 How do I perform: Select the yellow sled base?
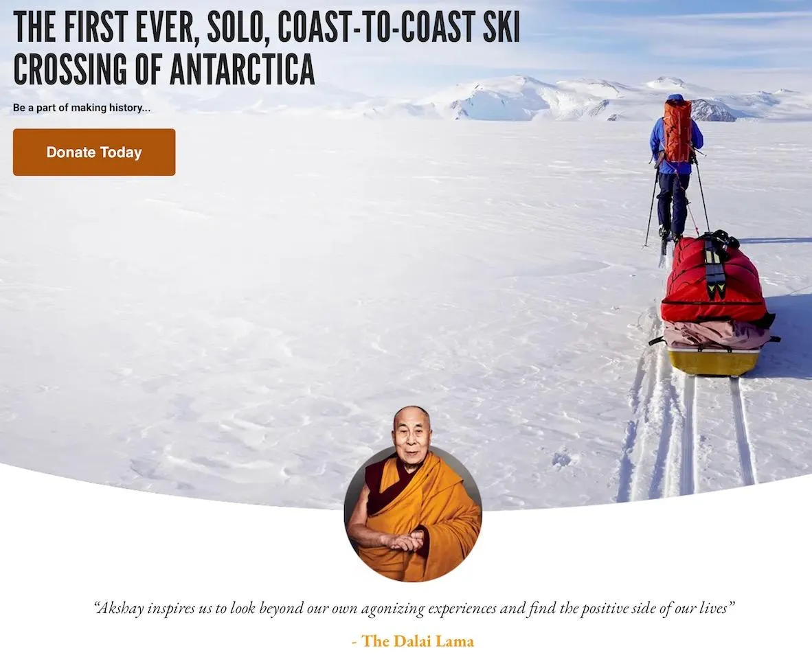713,361
